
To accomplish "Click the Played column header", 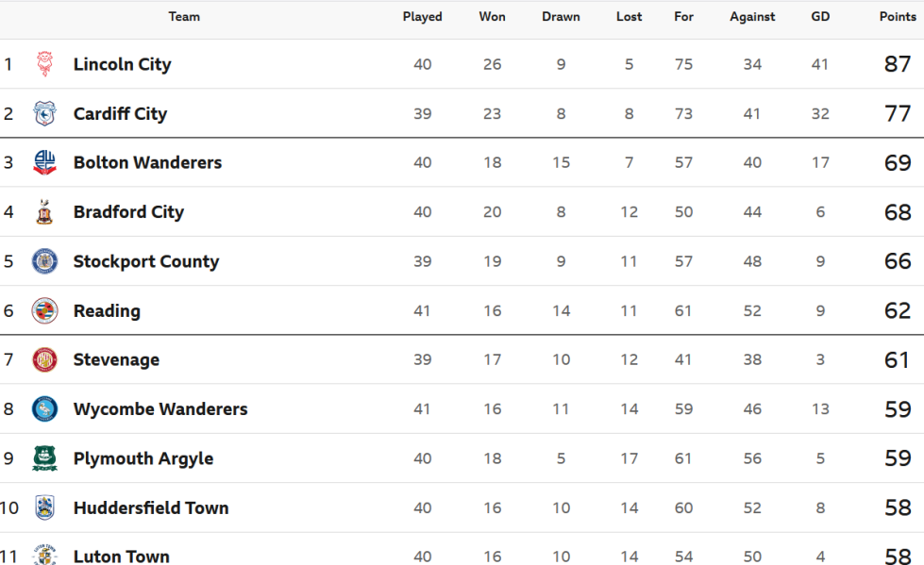I will pos(423,16).
